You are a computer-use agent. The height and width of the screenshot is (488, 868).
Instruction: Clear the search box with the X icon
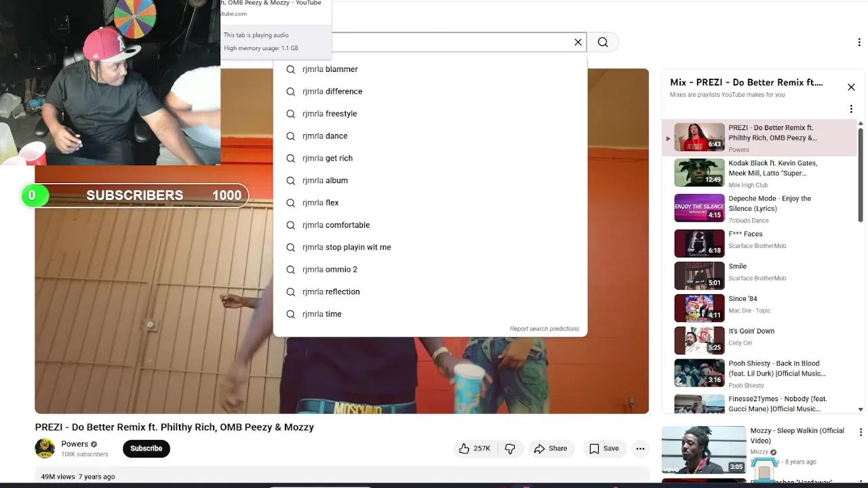(x=578, y=42)
